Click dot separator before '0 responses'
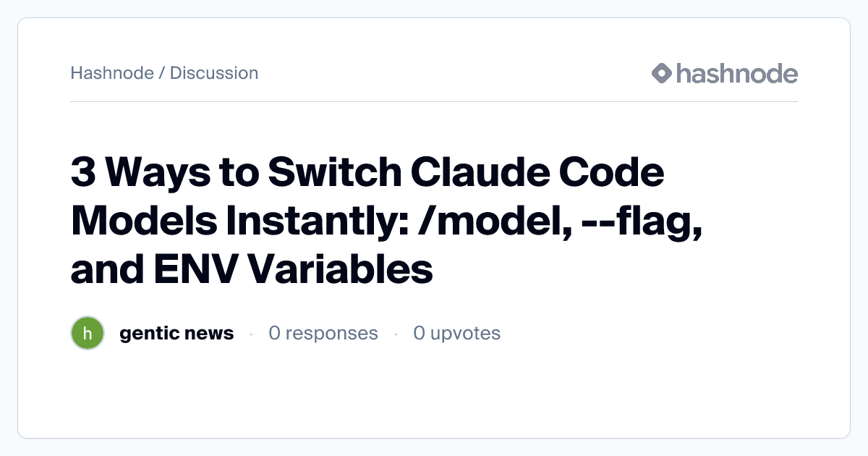 click(251, 334)
